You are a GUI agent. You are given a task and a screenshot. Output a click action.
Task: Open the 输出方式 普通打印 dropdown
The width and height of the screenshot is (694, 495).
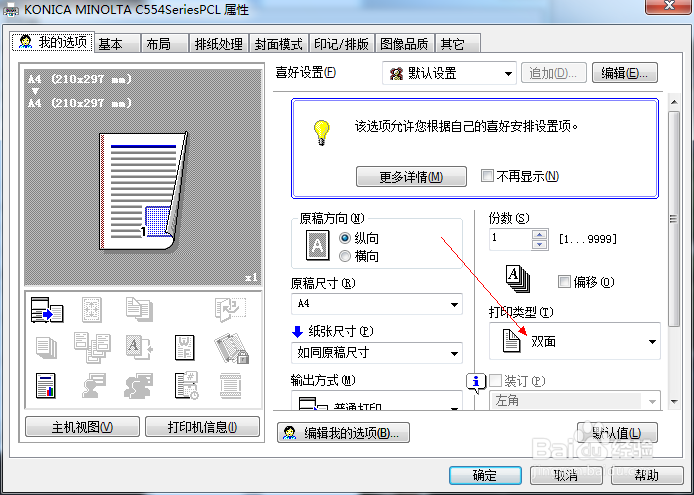tap(377, 401)
